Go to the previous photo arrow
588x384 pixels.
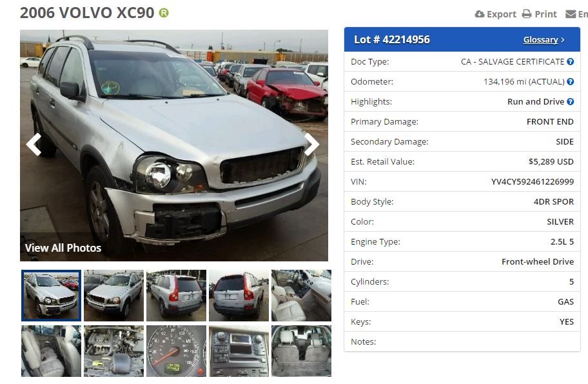tap(34, 145)
